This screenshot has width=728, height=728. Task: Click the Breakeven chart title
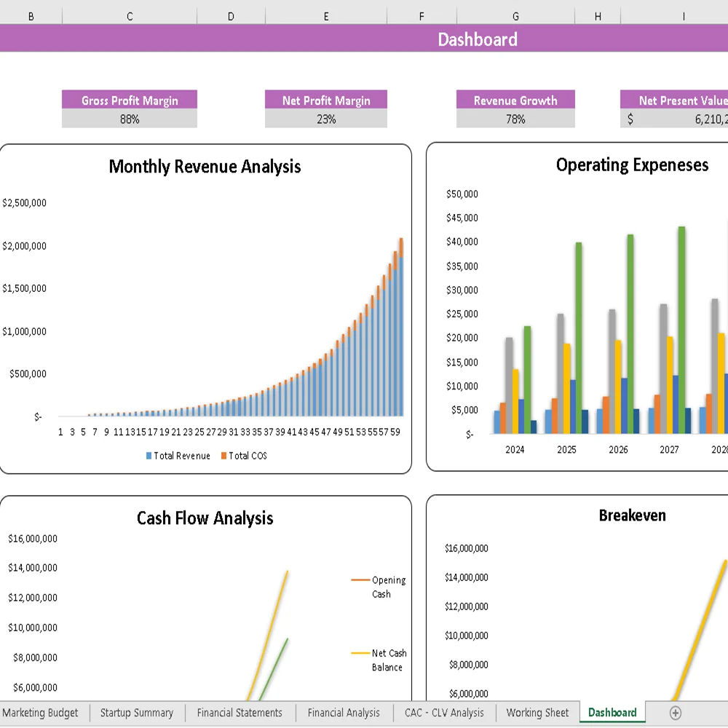point(633,515)
